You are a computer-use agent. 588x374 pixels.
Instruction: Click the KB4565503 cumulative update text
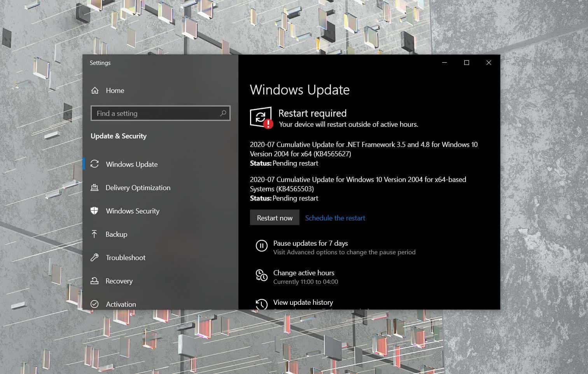(x=358, y=184)
